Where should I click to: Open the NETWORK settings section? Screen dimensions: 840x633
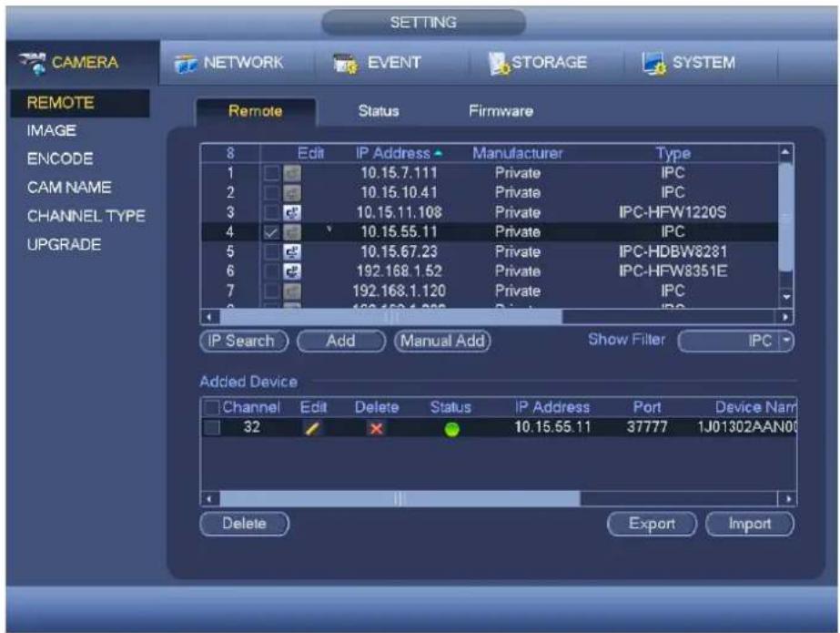229,63
